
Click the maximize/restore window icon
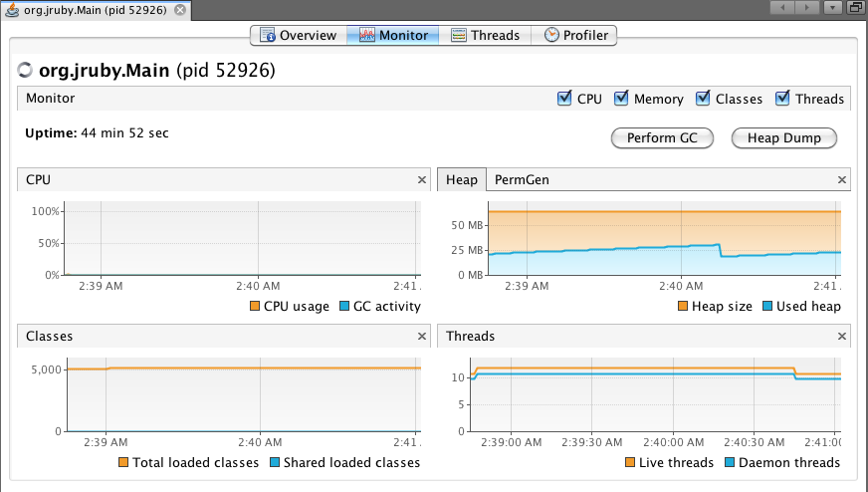[x=856, y=8]
